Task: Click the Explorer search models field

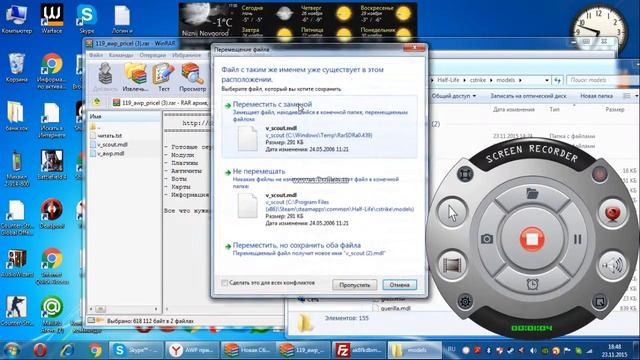Action: click(x=602, y=80)
